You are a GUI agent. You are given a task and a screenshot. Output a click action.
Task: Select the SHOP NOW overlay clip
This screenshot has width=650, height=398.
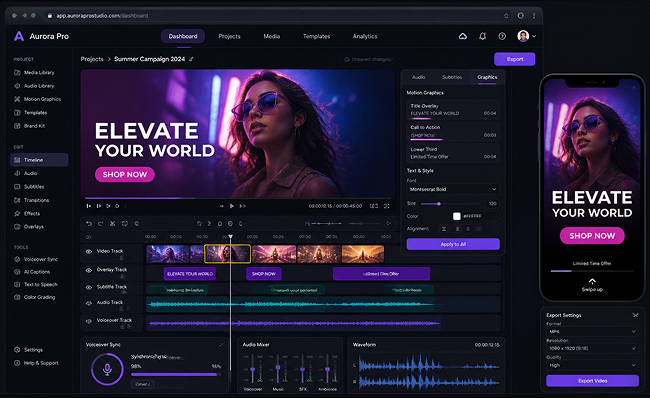[264, 274]
